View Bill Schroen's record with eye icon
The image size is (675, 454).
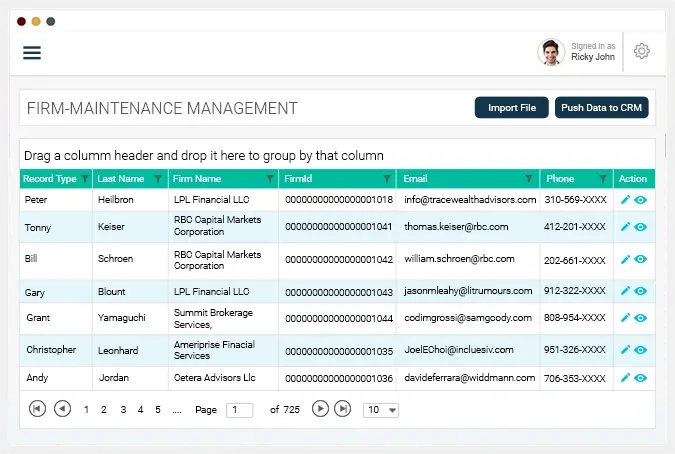(641, 259)
